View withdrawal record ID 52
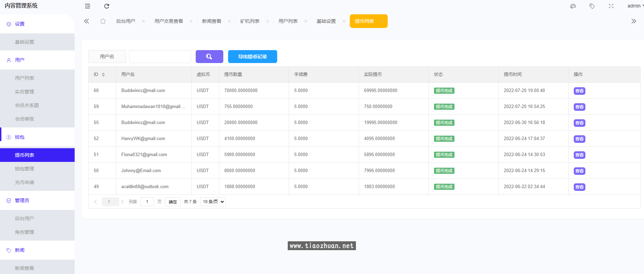Screen dimensions: 644x274 [x=580, y=139]
